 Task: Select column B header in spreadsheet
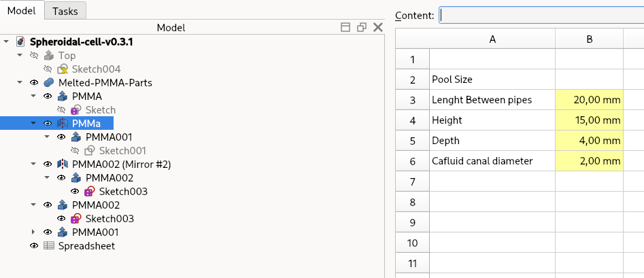point(590,39)
